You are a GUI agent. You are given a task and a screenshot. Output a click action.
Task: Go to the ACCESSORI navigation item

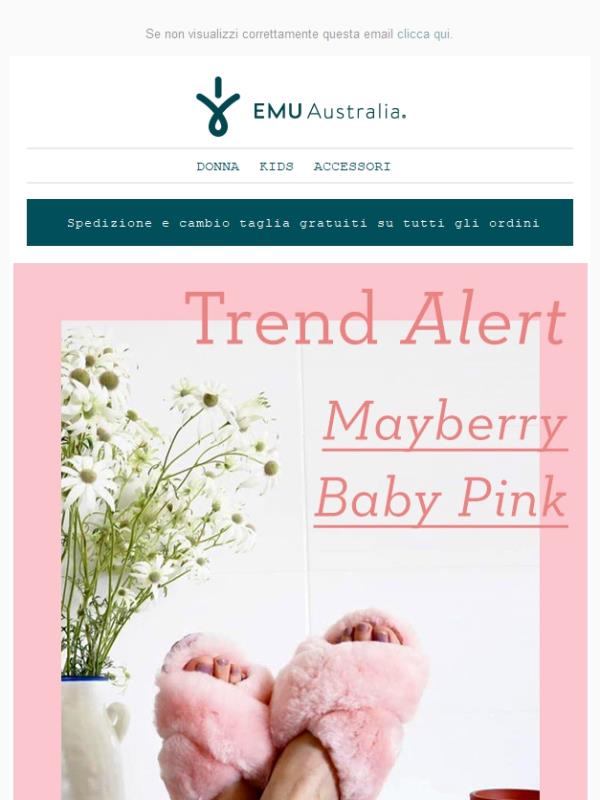[352, 166]
